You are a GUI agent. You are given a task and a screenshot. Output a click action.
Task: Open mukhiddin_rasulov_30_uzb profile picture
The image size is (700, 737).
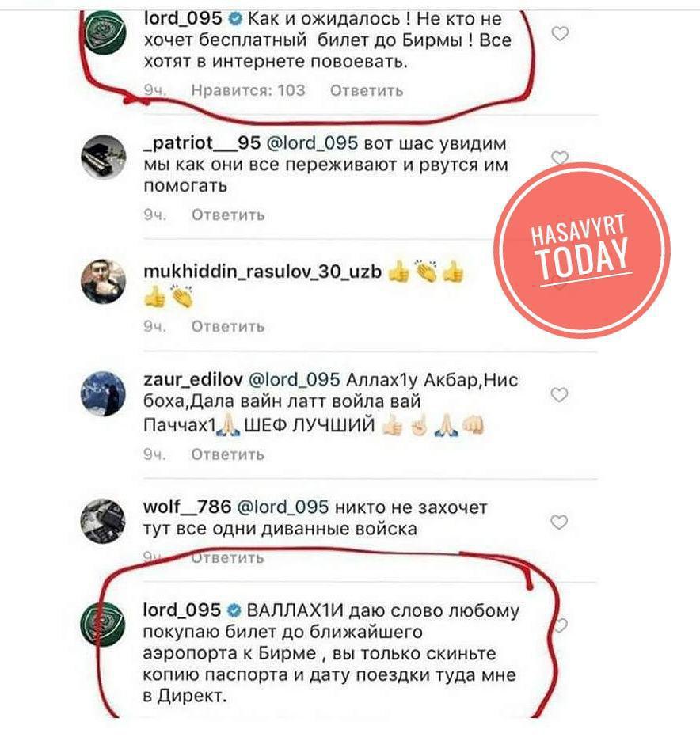point(104,281)
